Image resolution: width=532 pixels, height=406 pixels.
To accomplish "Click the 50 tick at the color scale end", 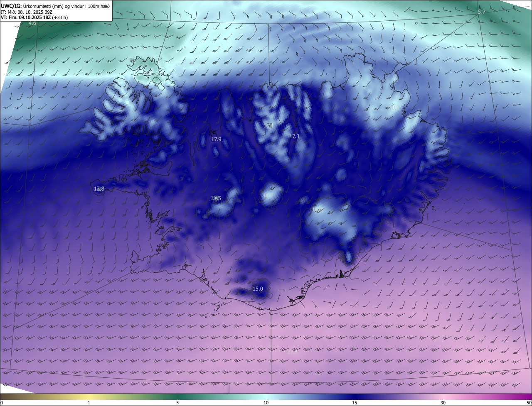I will point(529,403).
